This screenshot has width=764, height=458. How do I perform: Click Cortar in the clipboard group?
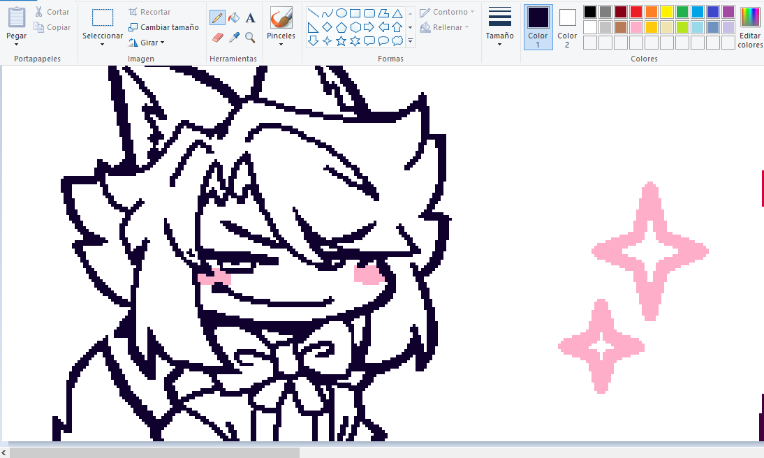coord(52,12)
